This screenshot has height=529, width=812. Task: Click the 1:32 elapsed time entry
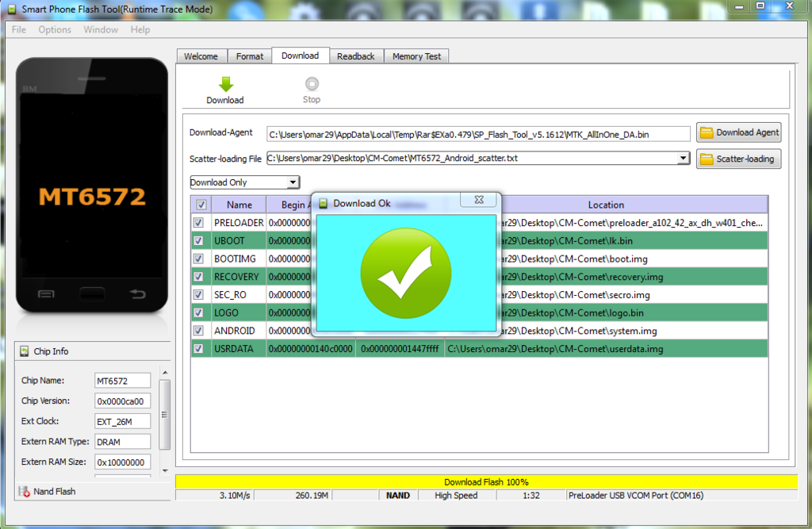pos(531,496)
